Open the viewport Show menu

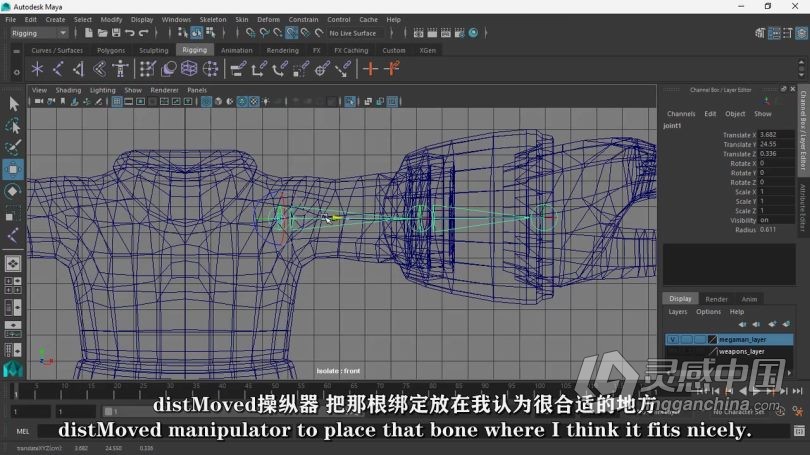(x=133, y=90)
